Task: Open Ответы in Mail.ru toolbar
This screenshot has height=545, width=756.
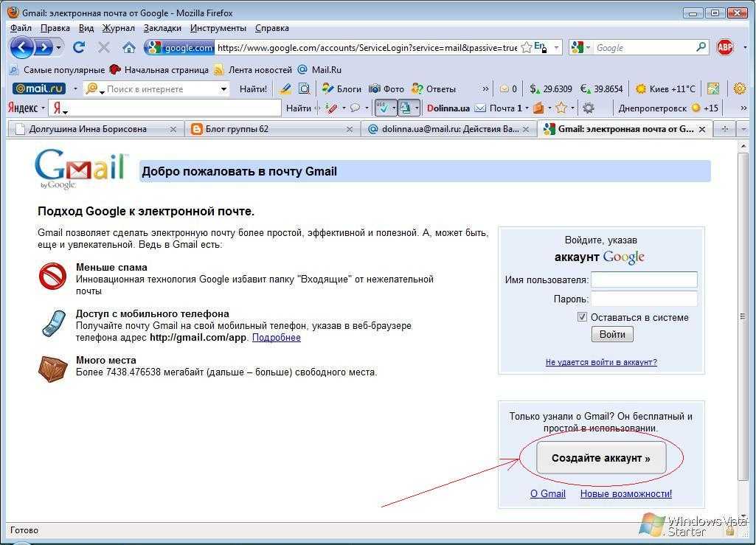Action: (x=434, y=88)
